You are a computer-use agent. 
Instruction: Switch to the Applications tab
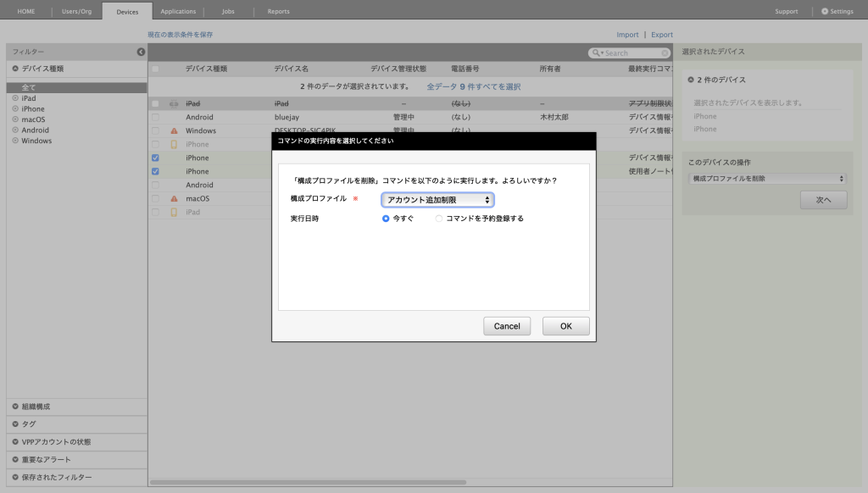178,12
